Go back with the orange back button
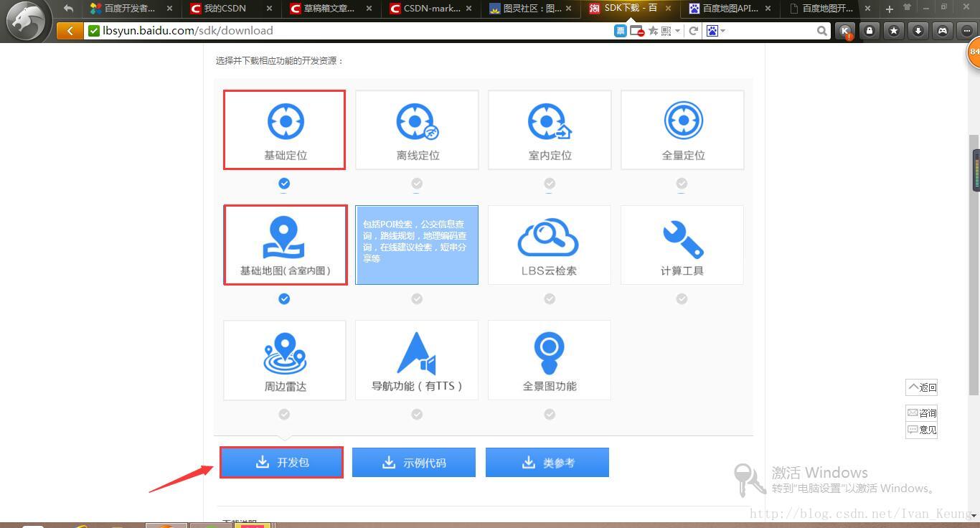This screenshot has height=528, width=980. (x=70, y=31)
